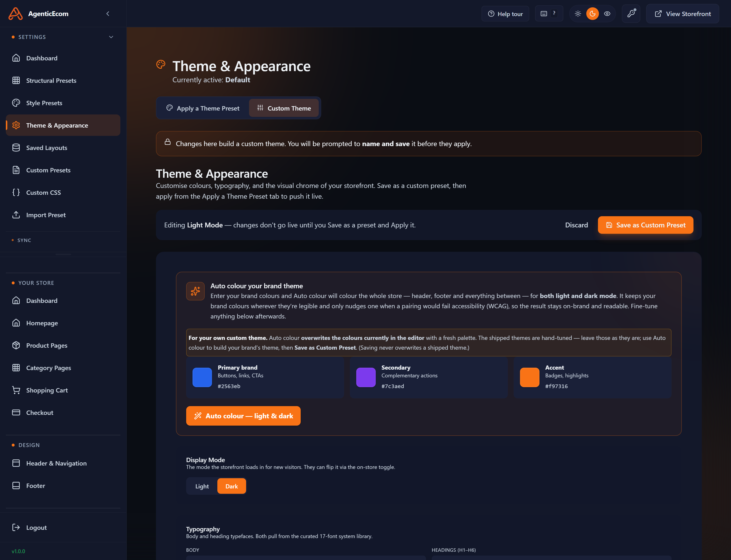
Task: Open the Checkout card icon
Action: [x=16, y=412]
